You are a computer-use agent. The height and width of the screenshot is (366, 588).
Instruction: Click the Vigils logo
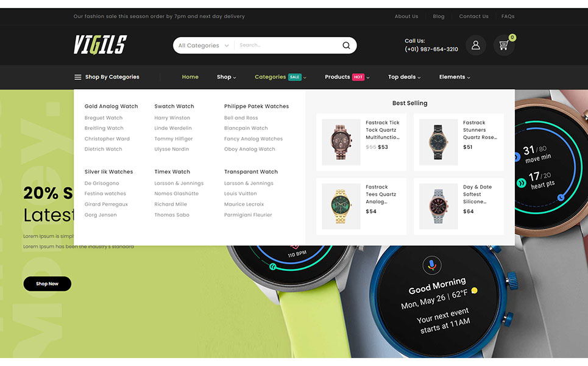[x=100, y=45]
